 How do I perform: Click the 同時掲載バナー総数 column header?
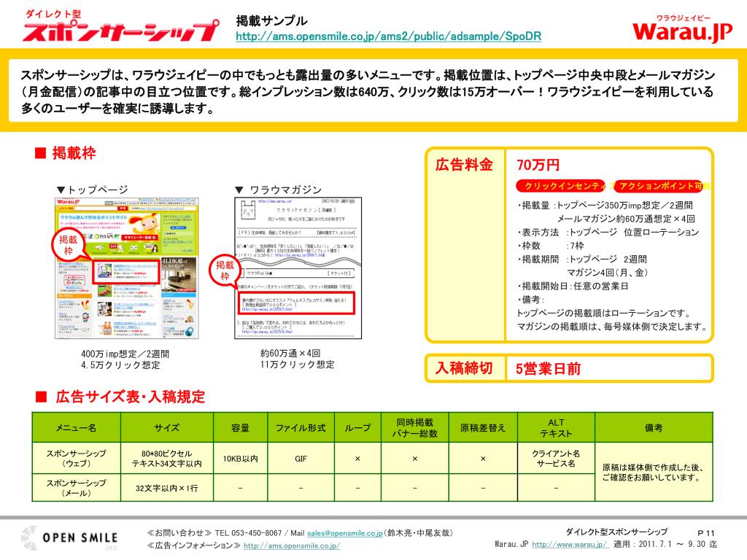tap(415, 427)
